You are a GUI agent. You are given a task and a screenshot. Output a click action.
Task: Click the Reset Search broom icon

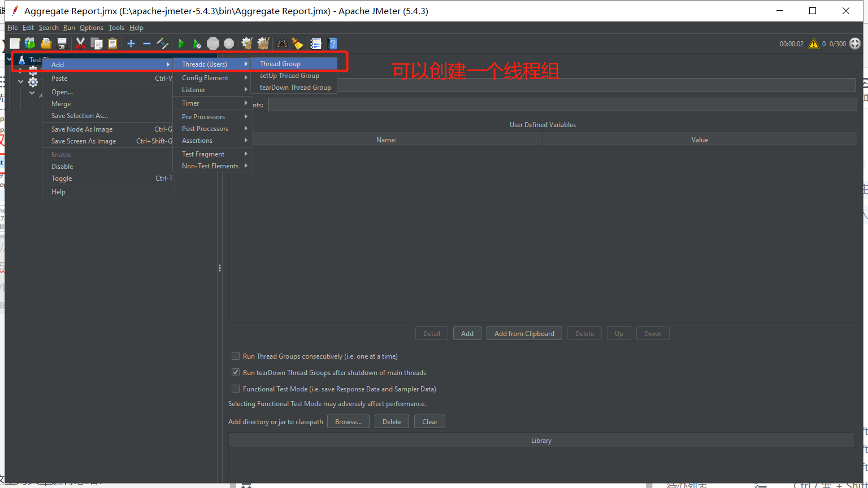[298, 43]
